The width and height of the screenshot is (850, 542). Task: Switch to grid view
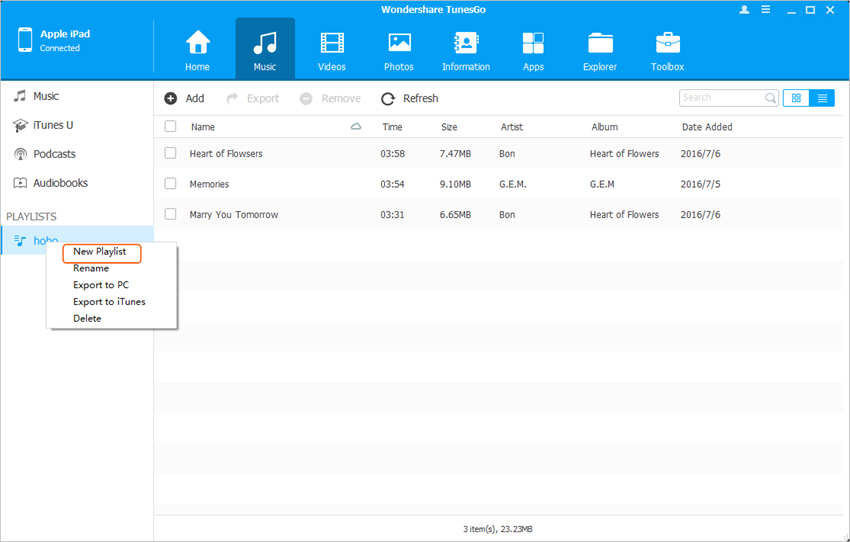(796, 98)
